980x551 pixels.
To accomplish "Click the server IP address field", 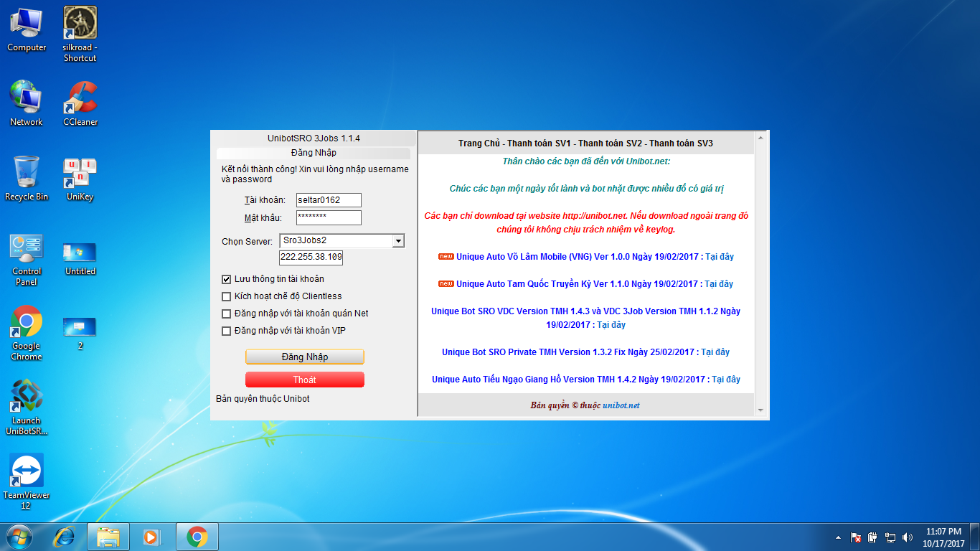I will click(311, 258).
